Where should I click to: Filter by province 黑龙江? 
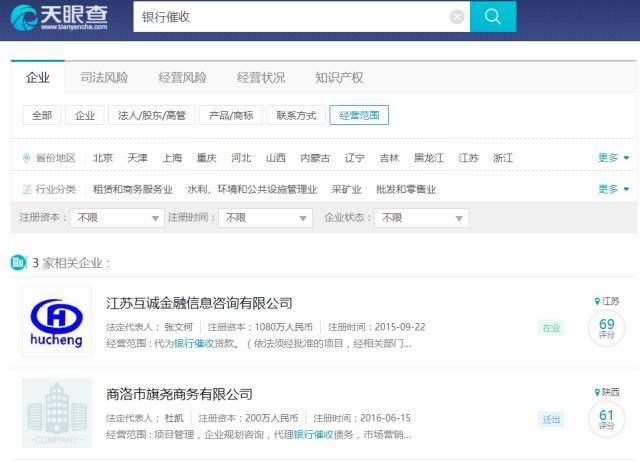(429, 158)
